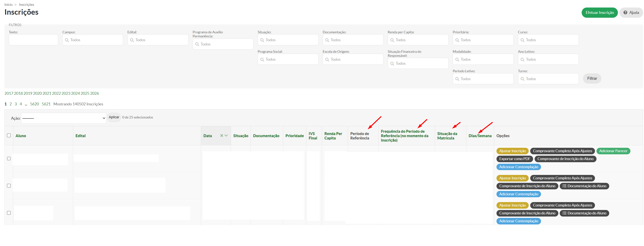
Task: Open the Situação filter dropdown
Action: 288,40
